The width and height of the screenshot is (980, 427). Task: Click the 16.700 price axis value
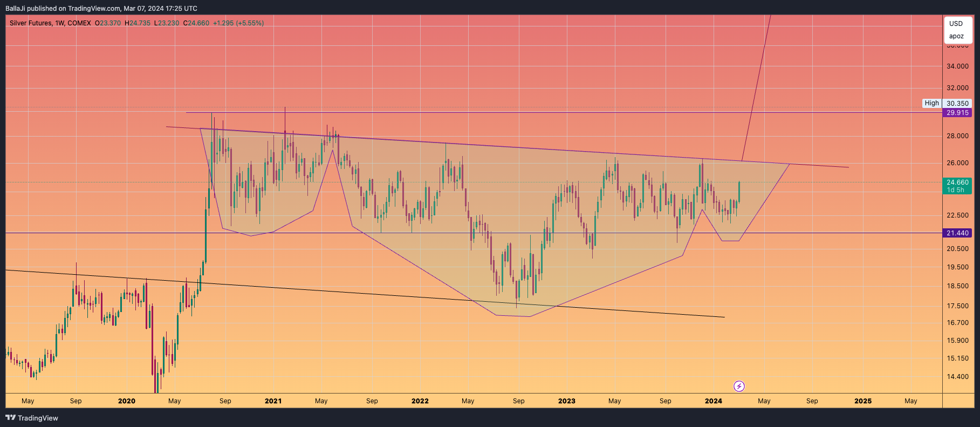[957, 323]
